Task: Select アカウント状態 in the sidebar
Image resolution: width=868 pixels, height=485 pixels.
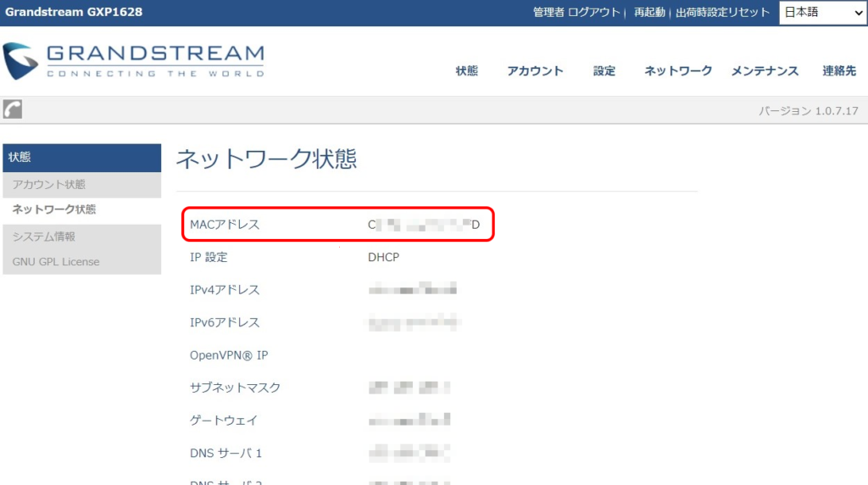Action: coord(49,185)
